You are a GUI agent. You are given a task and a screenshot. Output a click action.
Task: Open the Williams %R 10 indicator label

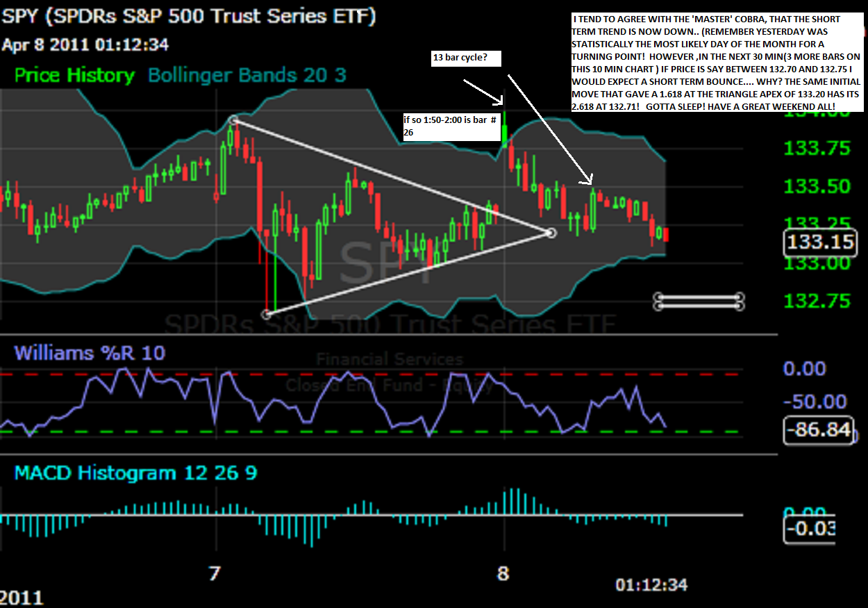pos(90,353)
